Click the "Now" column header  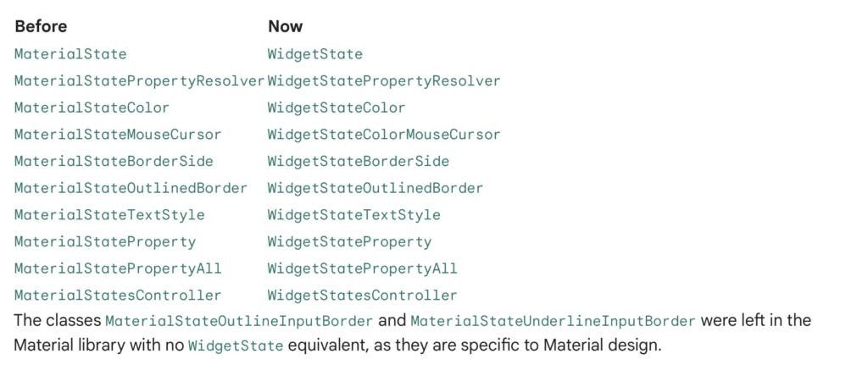click(285, 26)
